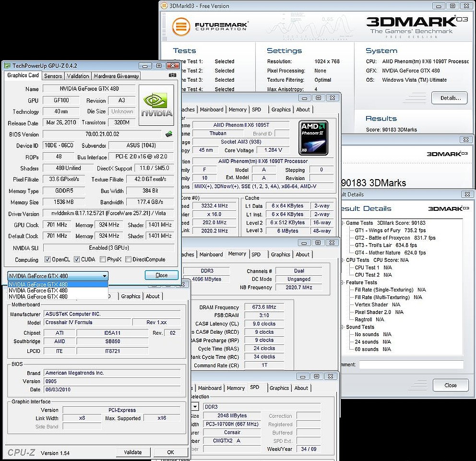
Task: Select Graphics tab in the CPU-Z processor window
Action: click(281, 109)
